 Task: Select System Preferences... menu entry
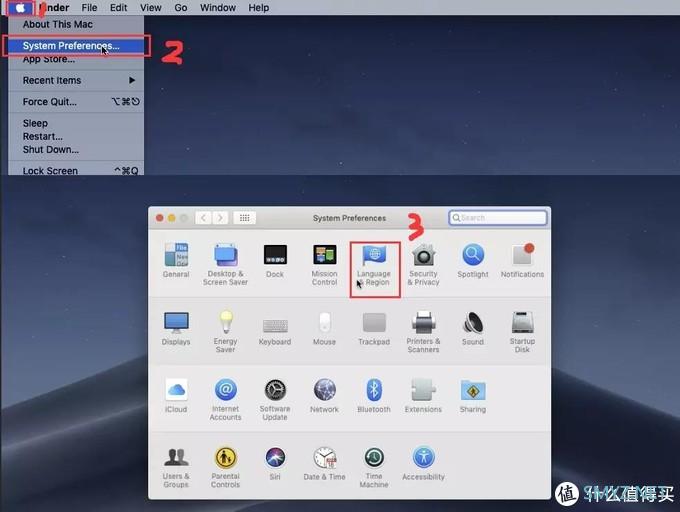coord(76,46)
